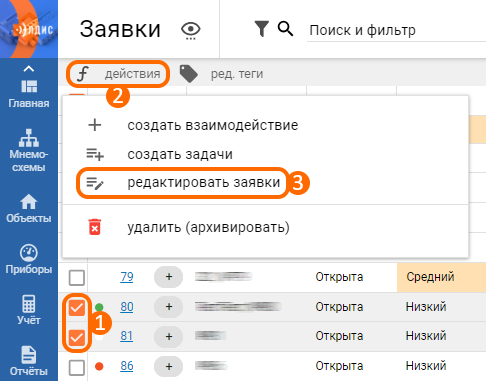Click plus button in row 86
Viewport: 486px width, 381px height.
[169, 366]
